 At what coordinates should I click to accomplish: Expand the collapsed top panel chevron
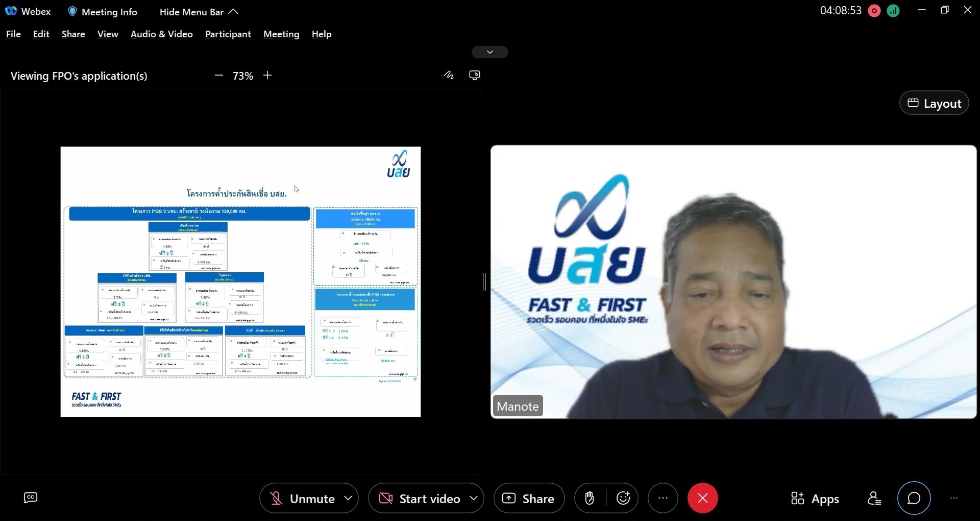[x=489, y=52]
